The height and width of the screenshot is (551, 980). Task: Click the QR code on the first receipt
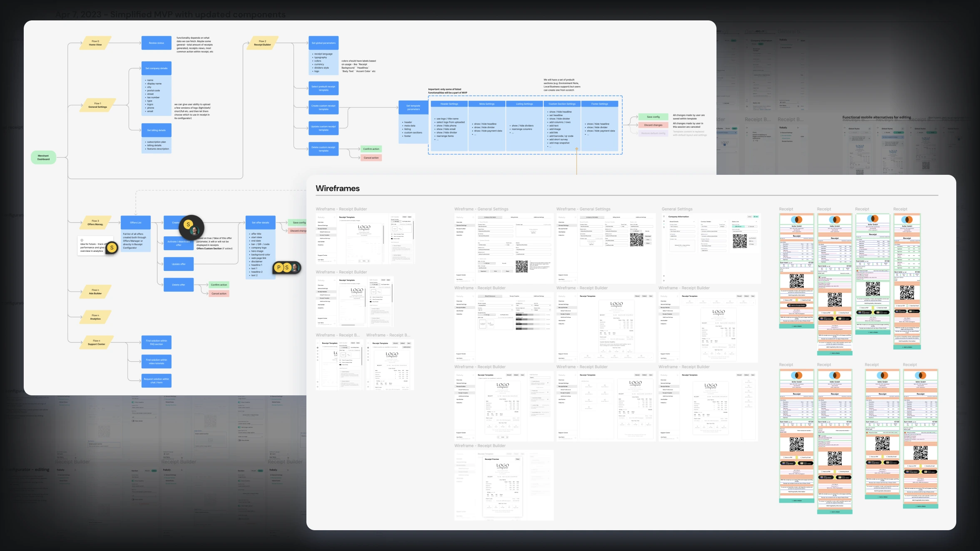point(798,280)
